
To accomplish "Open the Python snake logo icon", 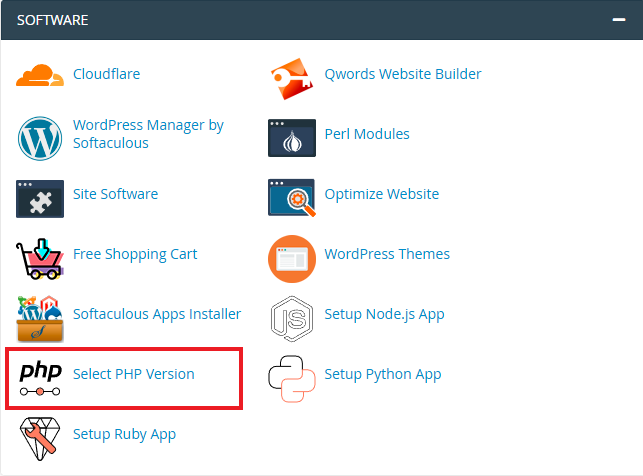I will pos(292,376).
